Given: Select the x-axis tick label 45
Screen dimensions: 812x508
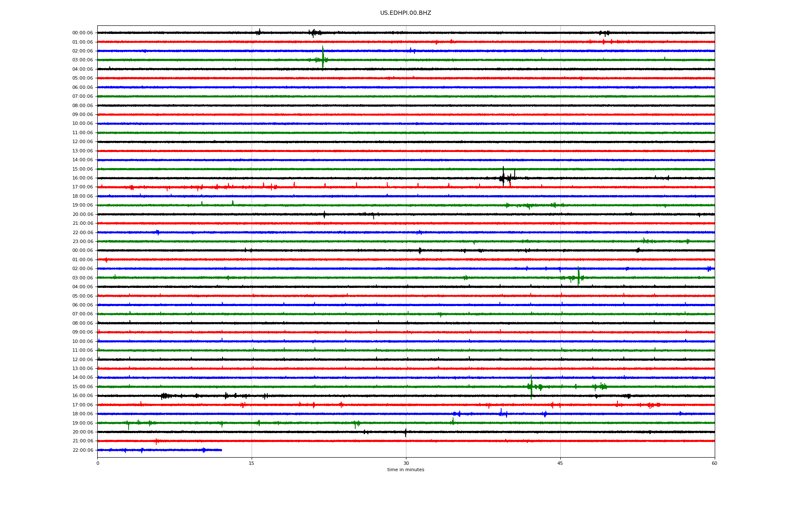Looking at the screenshot, I should click(x=560, y=463).
